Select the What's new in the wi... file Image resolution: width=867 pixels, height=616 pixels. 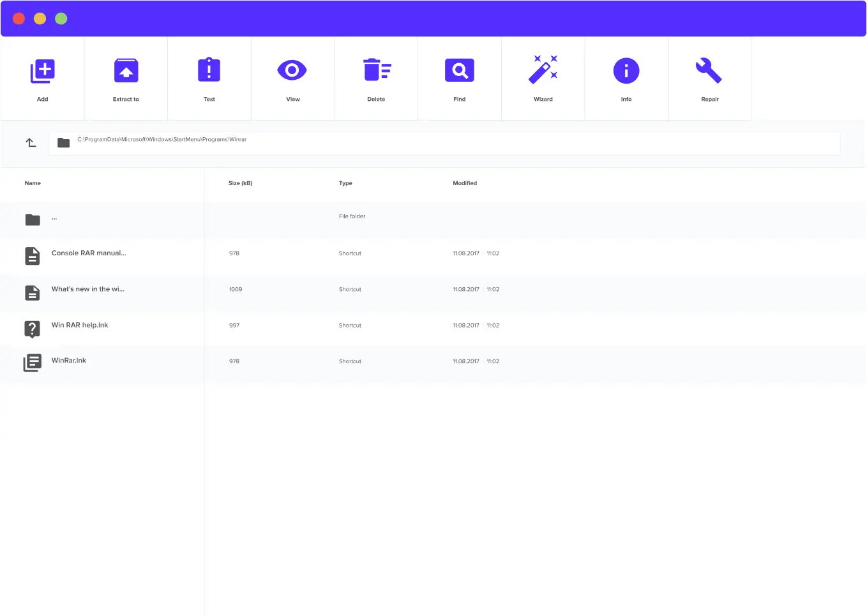point(88,289)
